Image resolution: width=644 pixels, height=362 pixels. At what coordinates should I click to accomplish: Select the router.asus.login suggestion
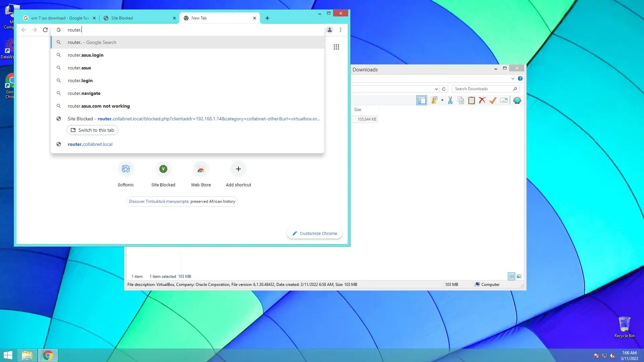click(x=86, y=55)
